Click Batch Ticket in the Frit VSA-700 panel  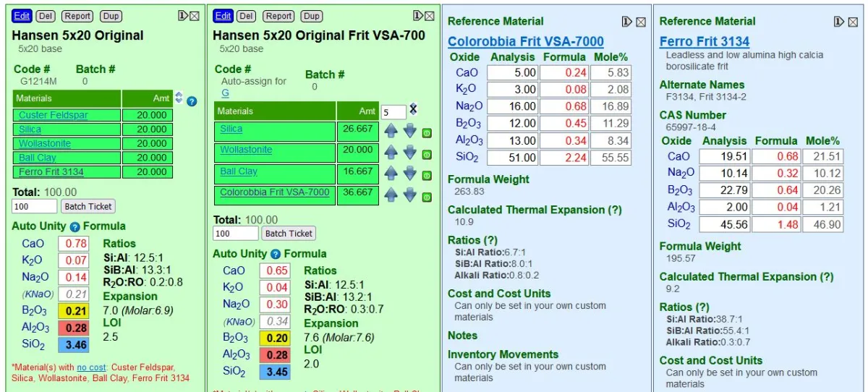289,234
